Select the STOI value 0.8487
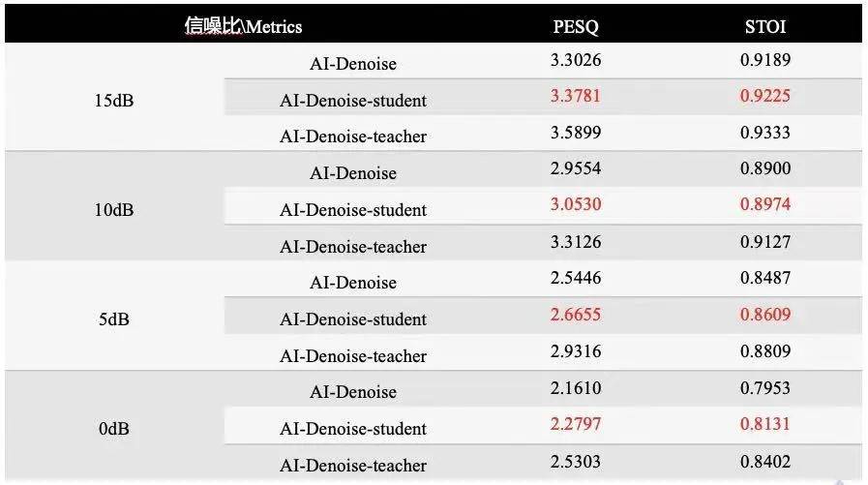 pos(765,278)
